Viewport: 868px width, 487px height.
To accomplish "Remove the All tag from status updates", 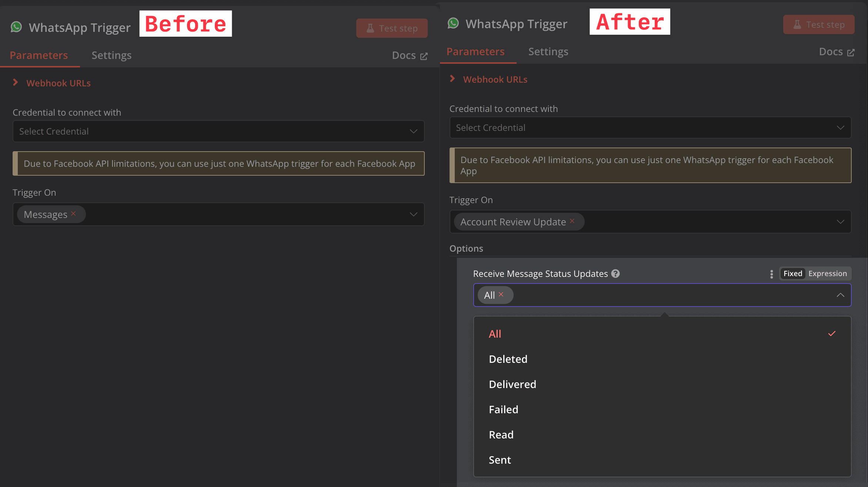I will pyautogui.click(x=501, y=294).
